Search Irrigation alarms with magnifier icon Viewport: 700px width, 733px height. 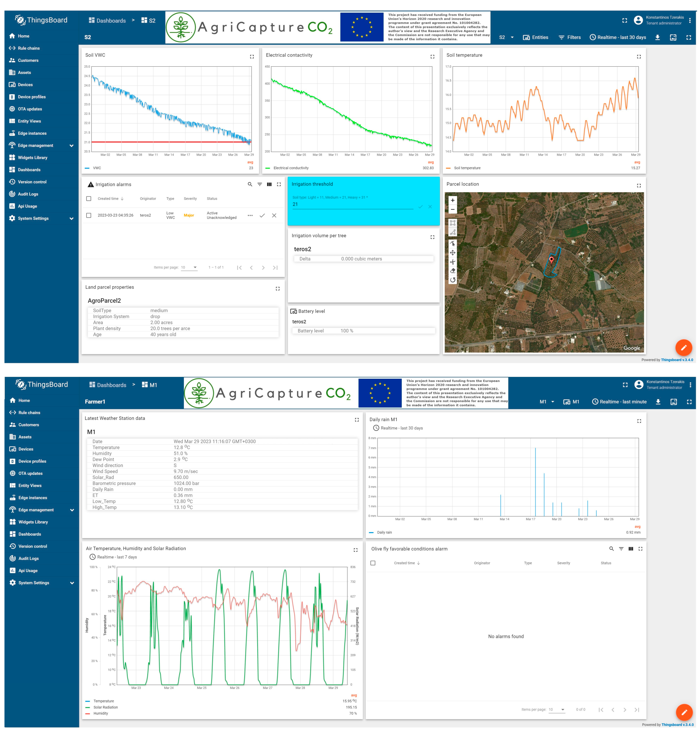coord(250,184)
